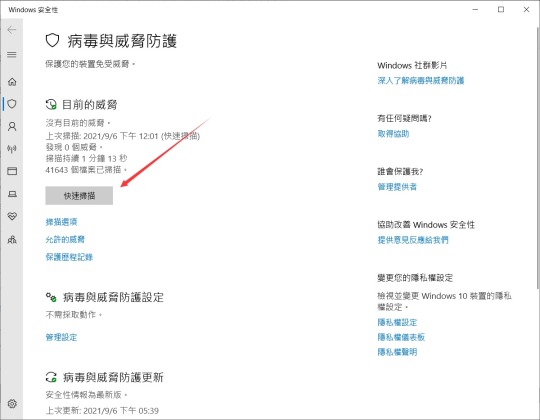
Task: Open App & browser control icon
Action: pos(12,171)
